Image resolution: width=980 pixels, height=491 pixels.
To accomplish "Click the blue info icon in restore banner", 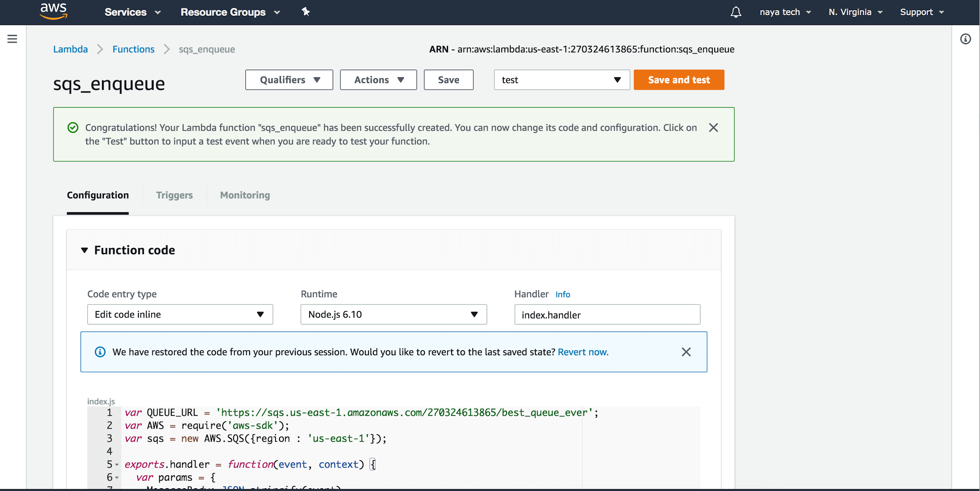I will (x=100, y=352).
